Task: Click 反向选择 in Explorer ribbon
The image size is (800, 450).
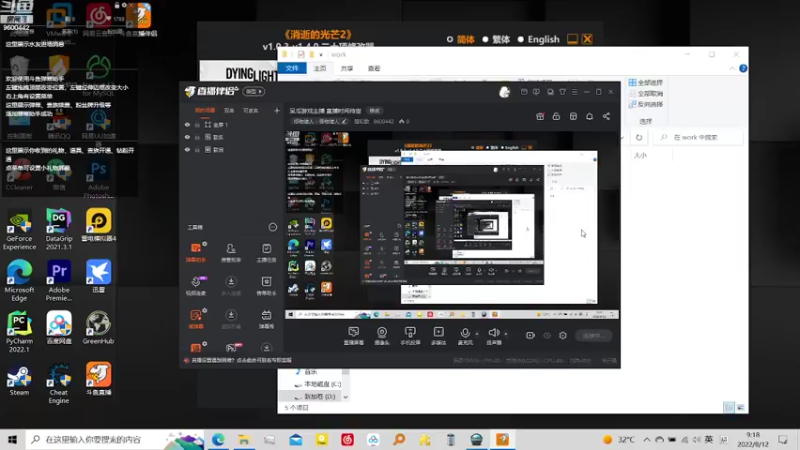Action: [645, 104]
